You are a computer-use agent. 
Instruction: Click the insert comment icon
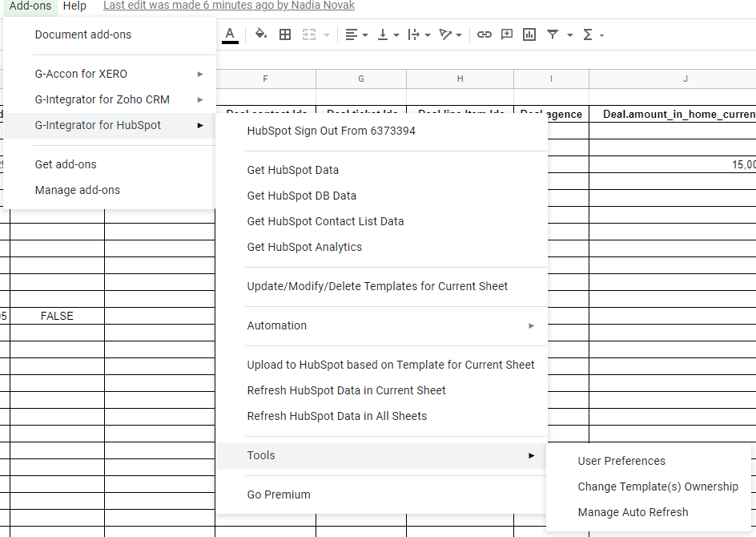(507, 34)
